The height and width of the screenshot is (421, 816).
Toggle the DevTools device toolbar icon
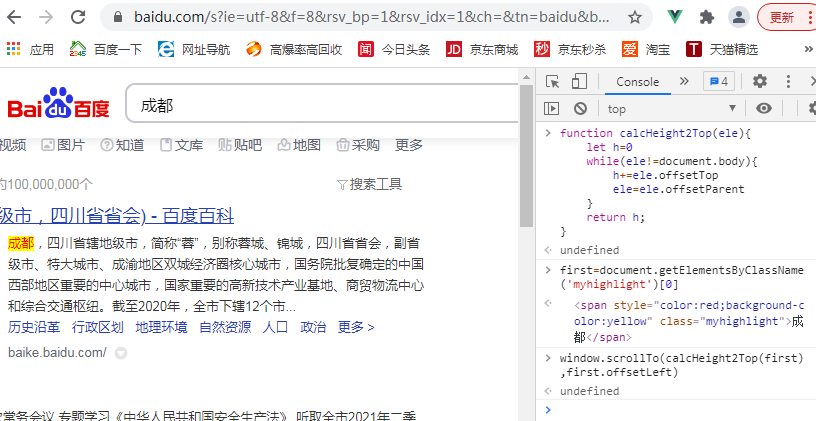(x=579, y=82)
